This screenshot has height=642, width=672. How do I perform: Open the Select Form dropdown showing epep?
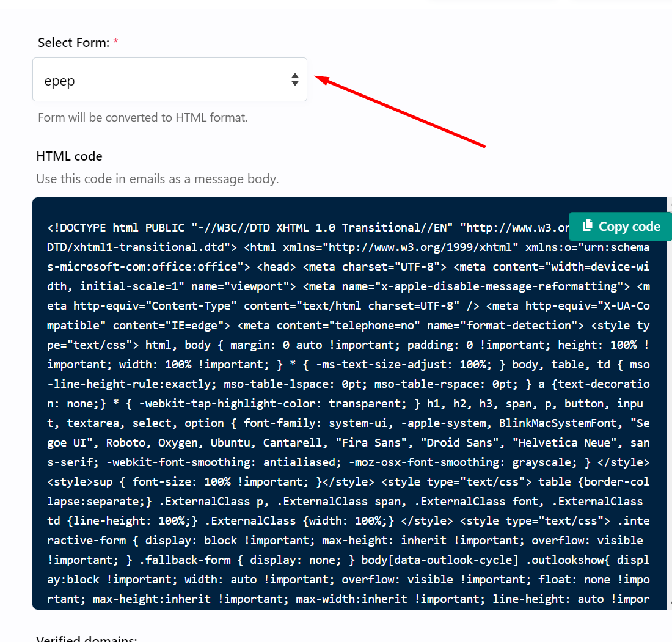click(x=170, y=79)
